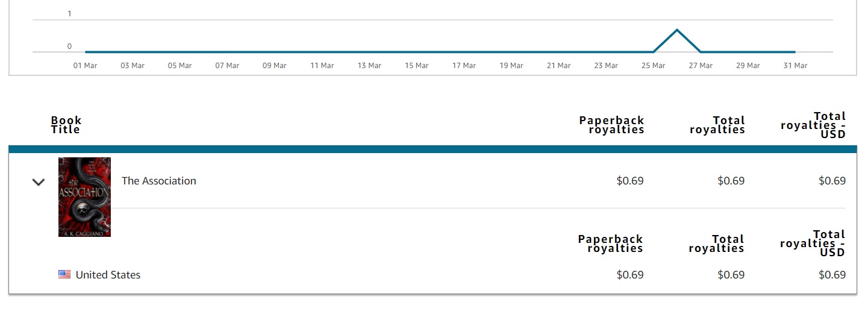Click Paperback royalties sub-header above United States
868x311 pixels.
click(x=611, y=243)
